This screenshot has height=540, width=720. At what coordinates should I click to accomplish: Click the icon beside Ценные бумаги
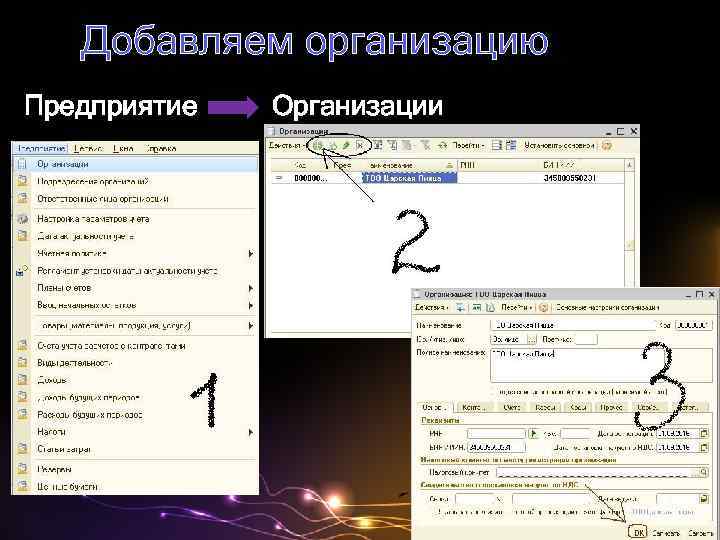coord(22,486)
